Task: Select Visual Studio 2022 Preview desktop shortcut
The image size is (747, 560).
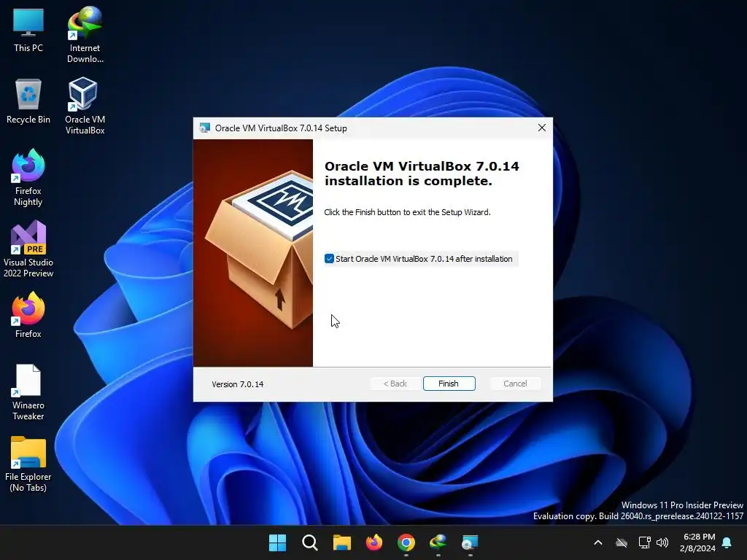Action: click(28, 249)
